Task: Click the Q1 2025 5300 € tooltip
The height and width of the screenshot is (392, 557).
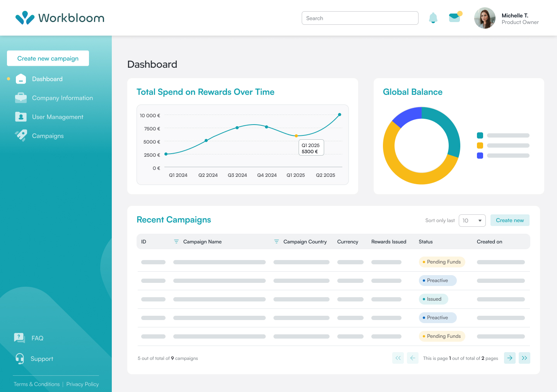Action: click(311, 148)
